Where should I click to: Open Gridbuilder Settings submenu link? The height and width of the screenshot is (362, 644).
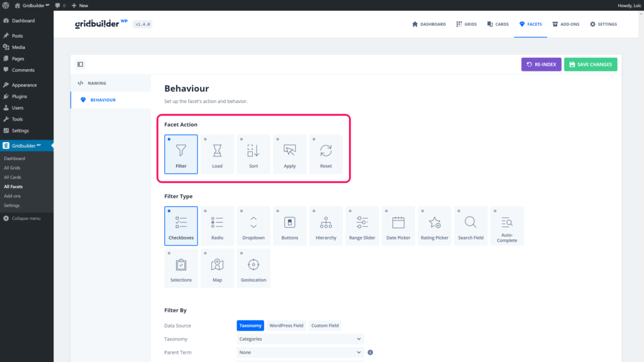(11, 206)
